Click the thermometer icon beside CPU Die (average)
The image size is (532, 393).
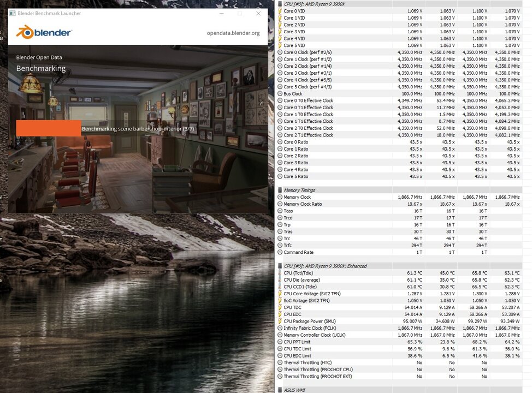pyautogui.click(x=280, y=280)
